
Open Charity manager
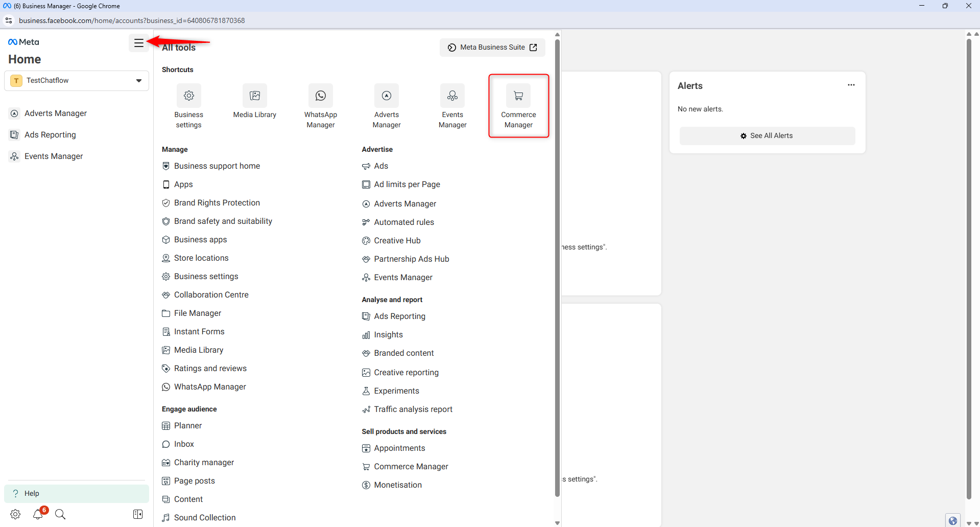click(198, 463)
